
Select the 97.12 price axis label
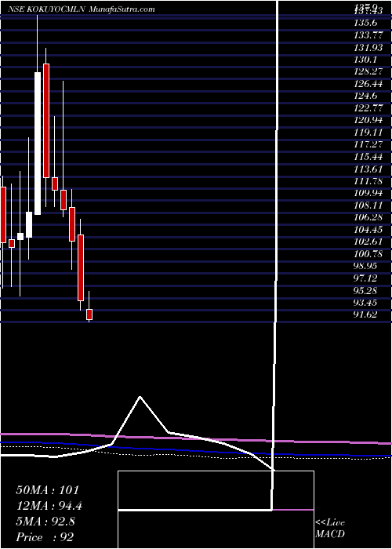coord(366,278)
